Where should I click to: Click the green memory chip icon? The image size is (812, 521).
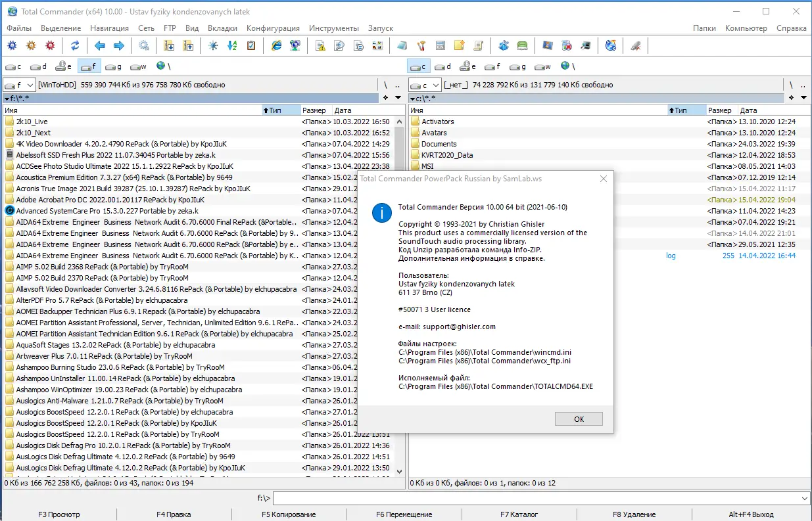(523, 45)
